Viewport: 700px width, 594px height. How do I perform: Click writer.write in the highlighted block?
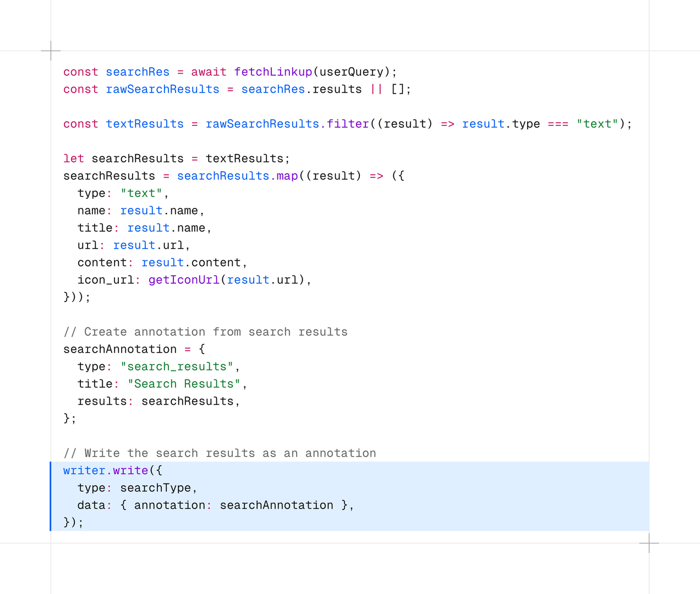[x=106, y=471]
